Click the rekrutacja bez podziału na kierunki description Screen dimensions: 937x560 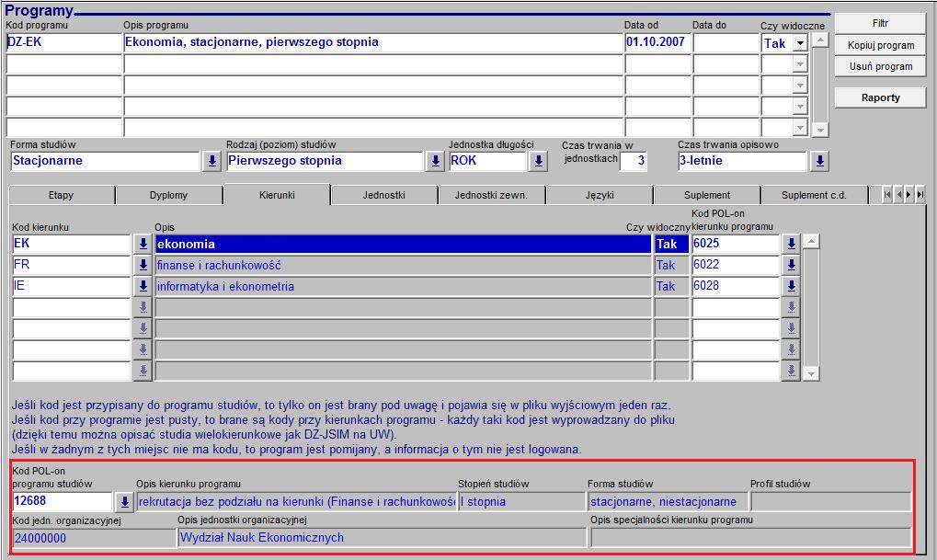coord(296,502)
